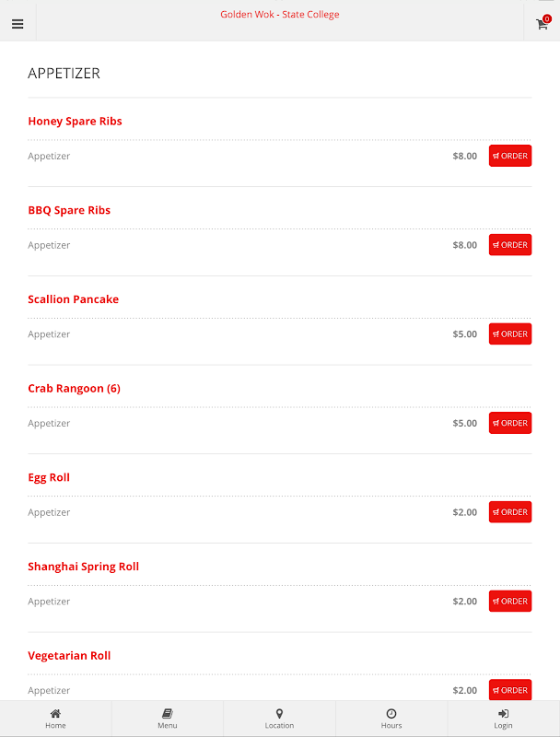
Task: Order the Crab Rangoon (6)
Action: [509, 423]
